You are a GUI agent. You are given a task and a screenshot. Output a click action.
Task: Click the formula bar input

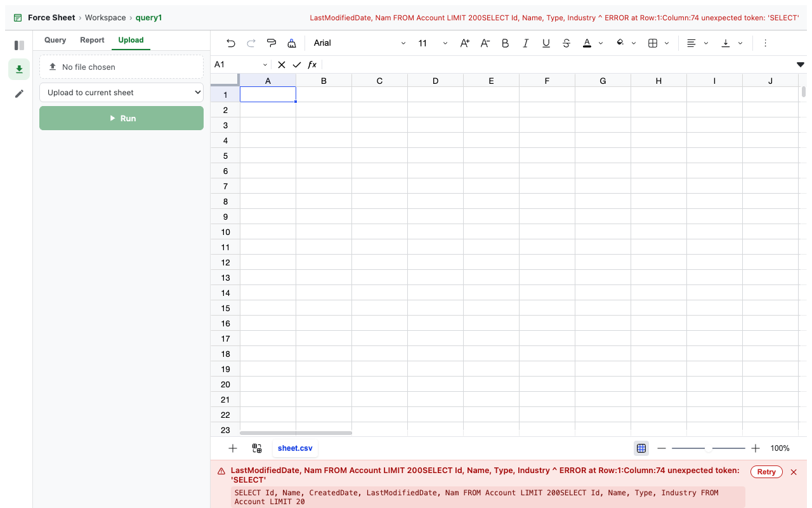click(557, 65)
